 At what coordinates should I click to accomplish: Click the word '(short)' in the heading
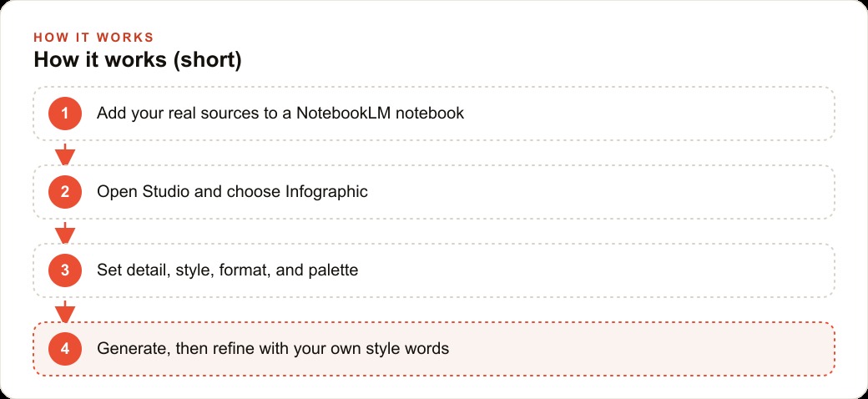point(208,60)
